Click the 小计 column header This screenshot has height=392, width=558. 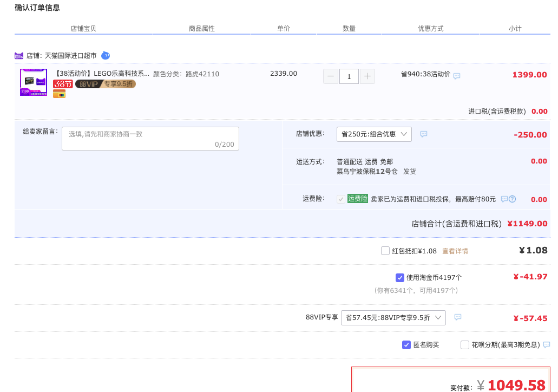pos(515,29)
